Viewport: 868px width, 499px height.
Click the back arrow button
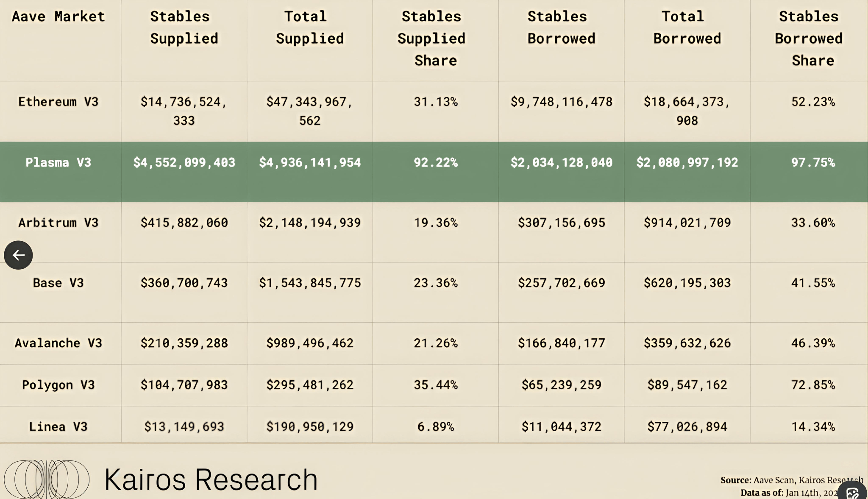(18, 255)
